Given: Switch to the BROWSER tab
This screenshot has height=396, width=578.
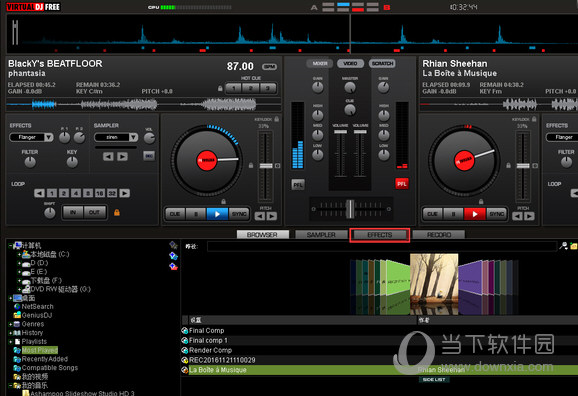Looking at the screenshot, I should point(262,235).
